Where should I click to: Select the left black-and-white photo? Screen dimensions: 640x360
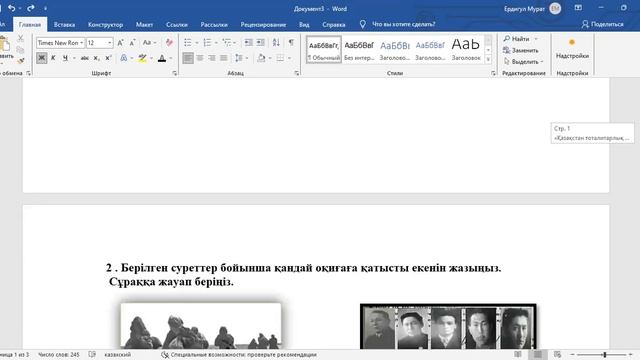click(x=201, y=326)
